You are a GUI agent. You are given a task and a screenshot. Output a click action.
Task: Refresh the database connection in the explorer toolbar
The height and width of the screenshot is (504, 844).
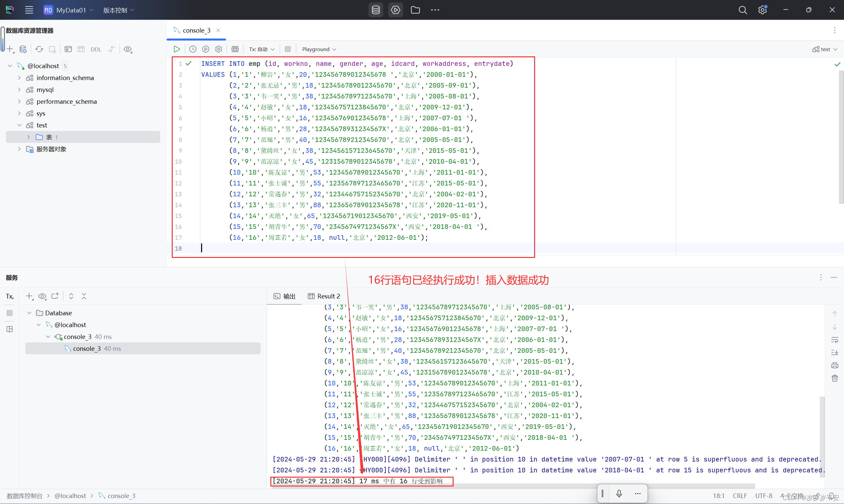39,49
